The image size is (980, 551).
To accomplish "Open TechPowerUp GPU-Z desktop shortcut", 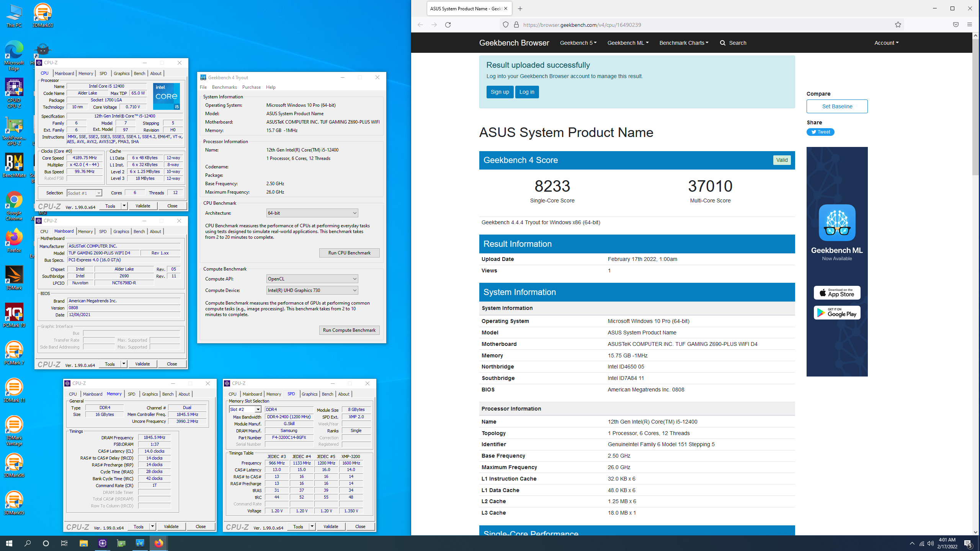I will coord(14,131).
